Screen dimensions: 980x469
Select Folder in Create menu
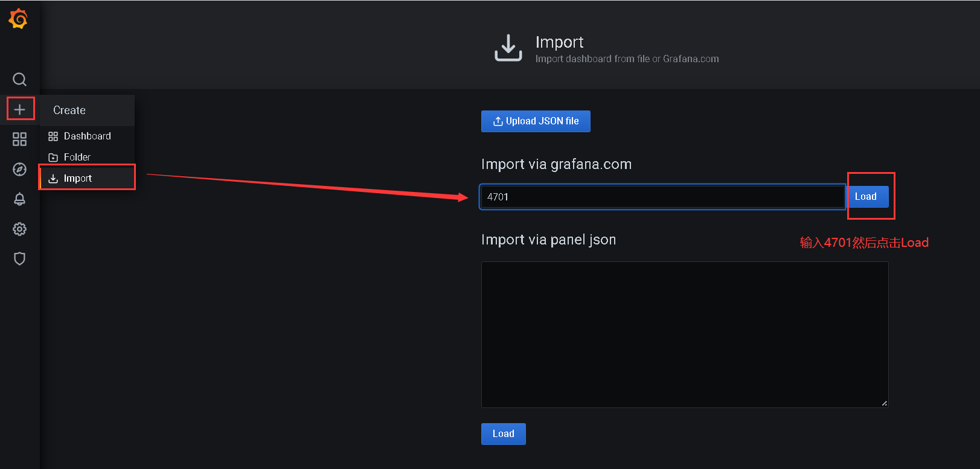(x=87, y=157)
